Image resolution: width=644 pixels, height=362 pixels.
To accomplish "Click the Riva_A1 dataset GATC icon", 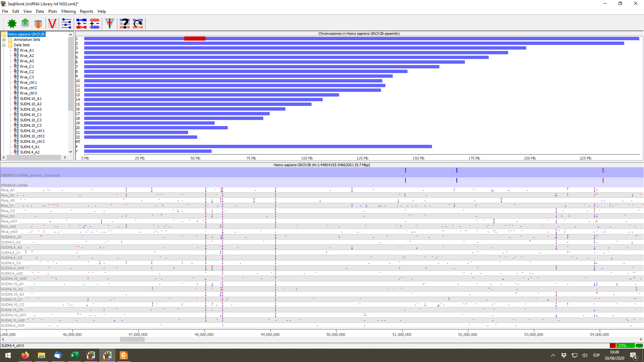I will tap(16, 50).
